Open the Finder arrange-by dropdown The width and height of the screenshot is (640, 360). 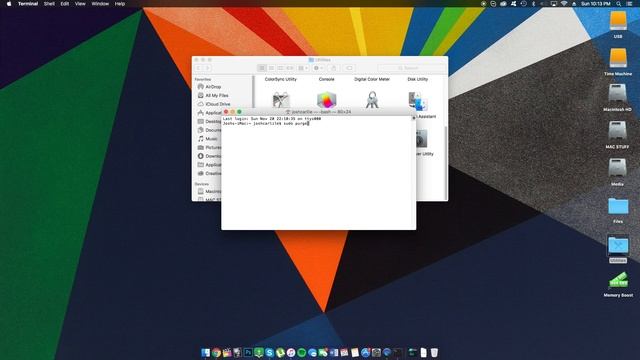tap(303, 68)
